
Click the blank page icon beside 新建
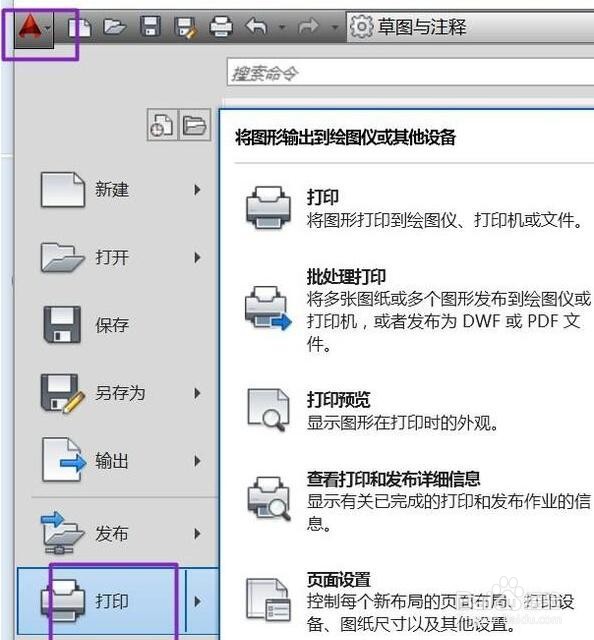point(62,190)
